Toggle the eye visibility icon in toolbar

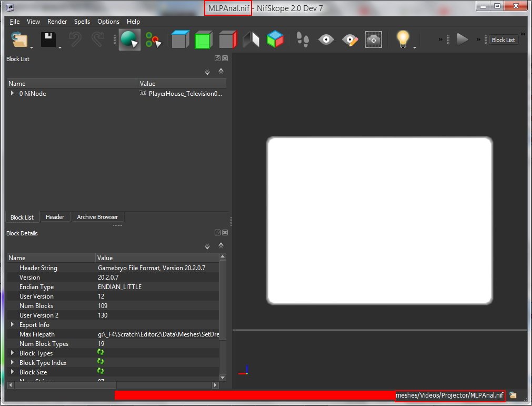326,40
